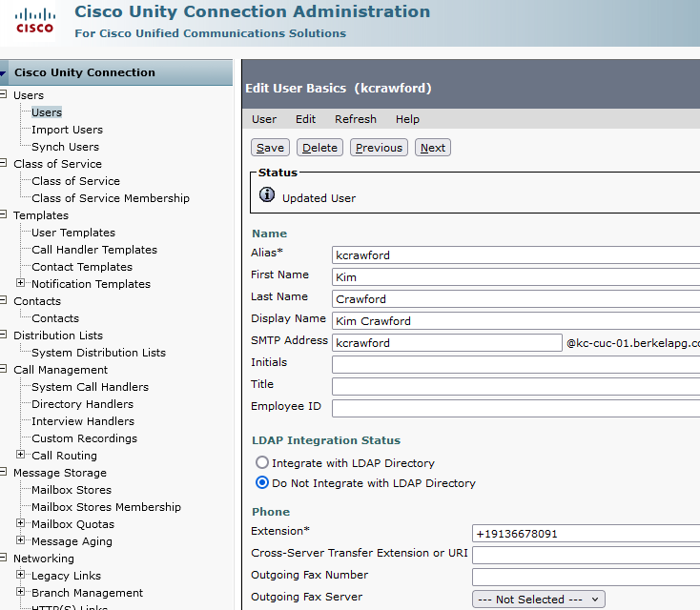700x610 pixels.
Task: Click the Cross-Server Transfer Extension field
Action: 586,556
